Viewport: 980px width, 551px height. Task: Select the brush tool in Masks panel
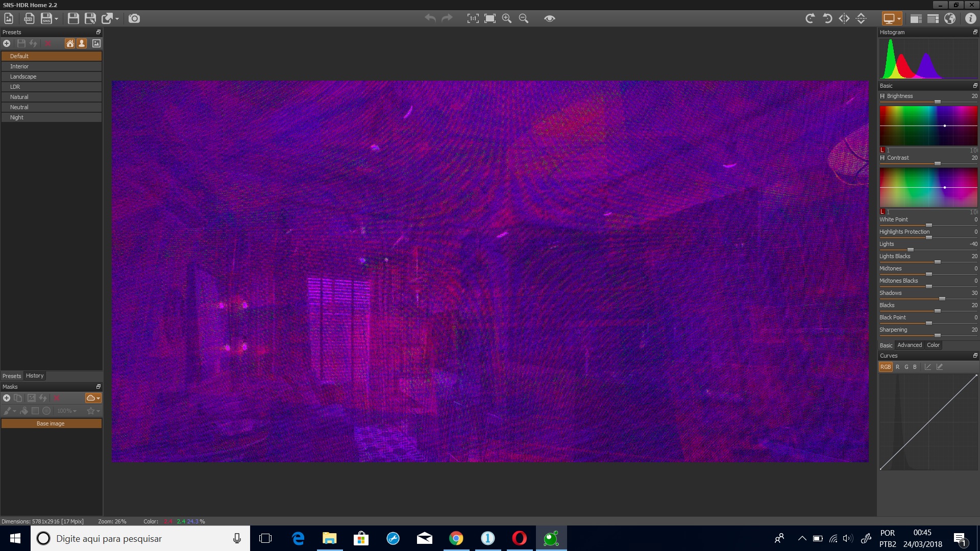coord(7,411)
